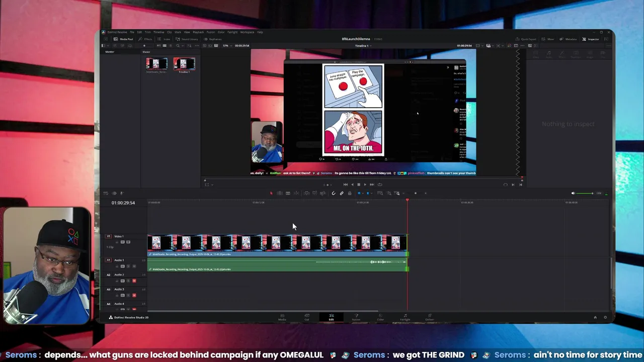The width and height of the screenshot is (644, 362).
Task: Open the Workspace menu
Action: pos(247,32)
